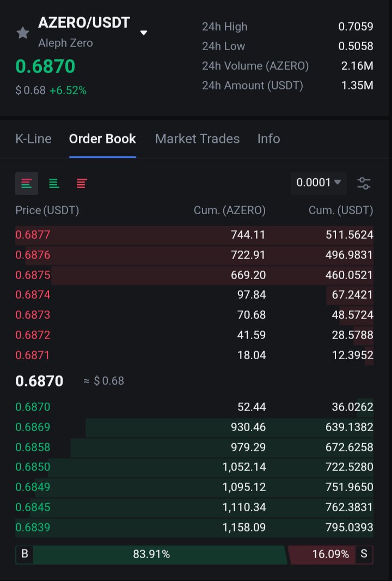Click cumulative amount 1,158.09
This screenshot has height=581, width=392.
[244, 527]
